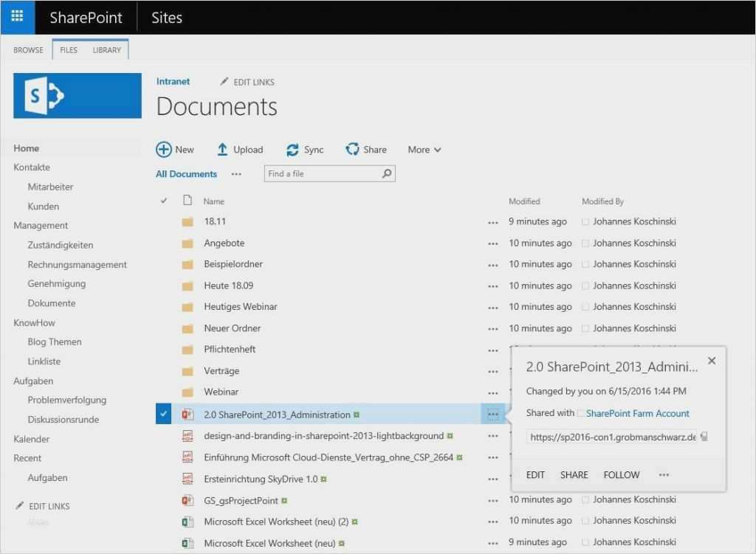Click EDIT in the callout

535,475
